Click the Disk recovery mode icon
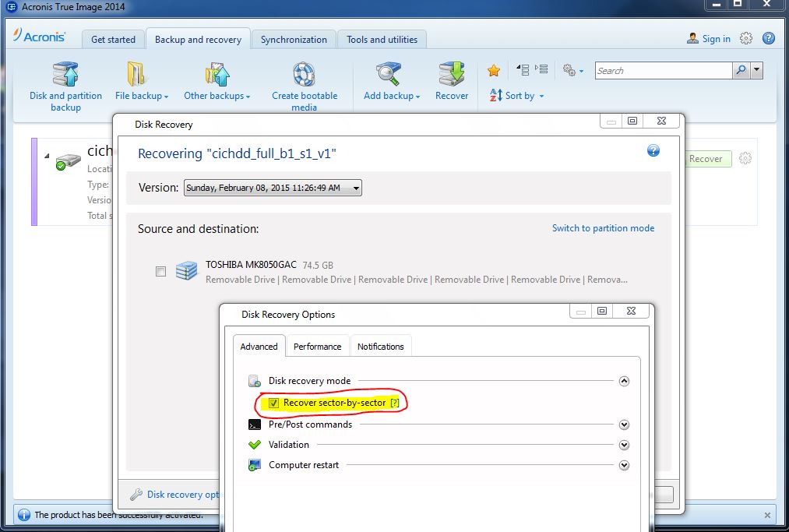This screenshot has width=789, height=532. (255, 381)
